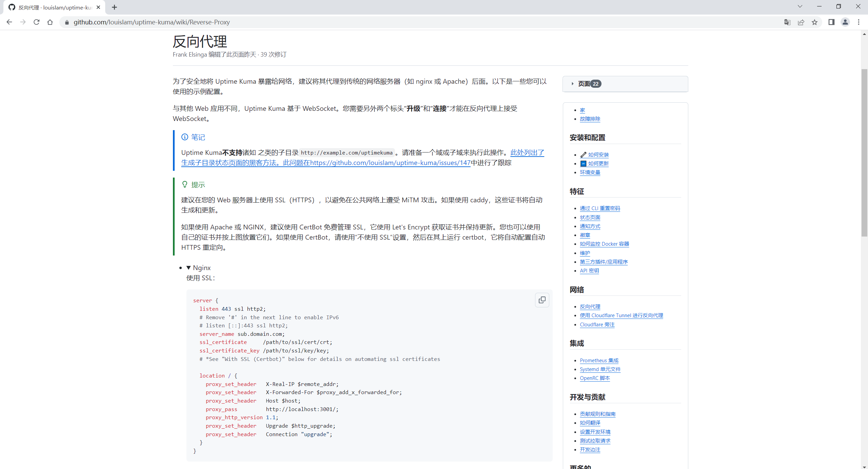This screenshot has width=868, height=469.
Task: Click the server_name sub.domain.com line
Action: tap(242, 334)
